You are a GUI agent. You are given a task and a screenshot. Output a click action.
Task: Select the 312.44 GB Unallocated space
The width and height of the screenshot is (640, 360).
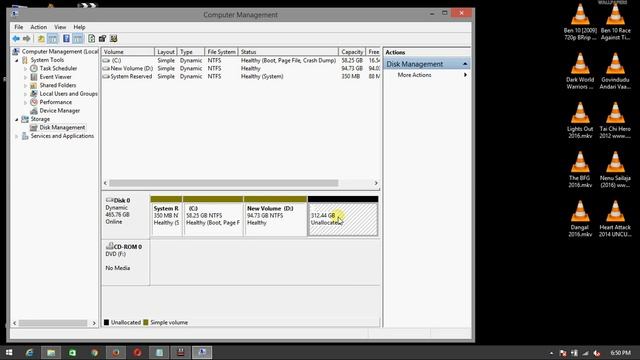pyautogui.click(x=343, y=216)
